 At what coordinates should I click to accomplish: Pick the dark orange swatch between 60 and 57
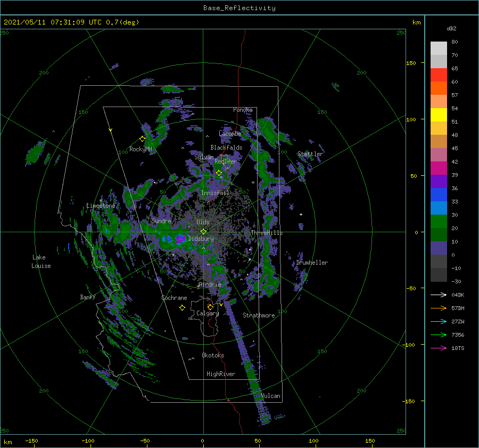pyautogui.click(x=439, y=88)
